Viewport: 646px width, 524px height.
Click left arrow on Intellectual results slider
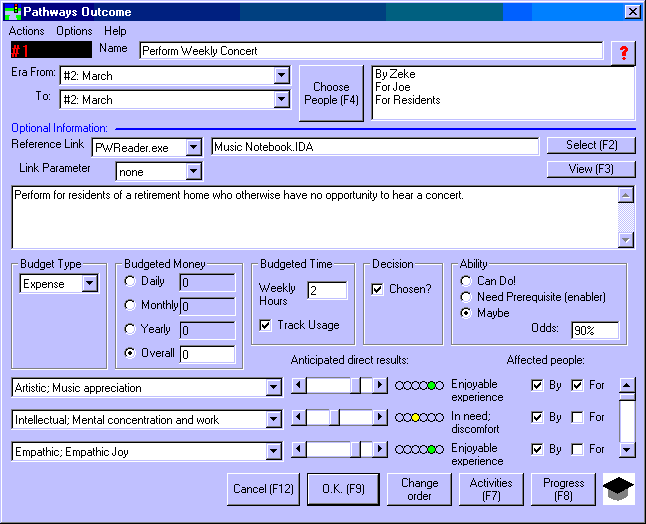(297, 418)
